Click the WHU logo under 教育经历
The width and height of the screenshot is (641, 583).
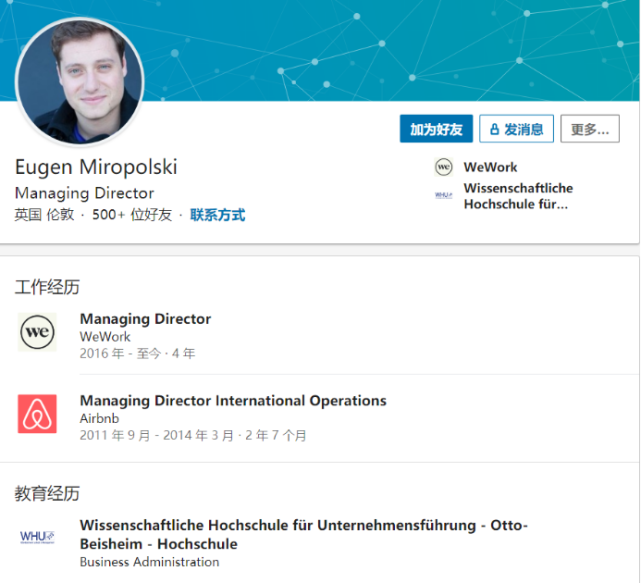pos(37,537)
